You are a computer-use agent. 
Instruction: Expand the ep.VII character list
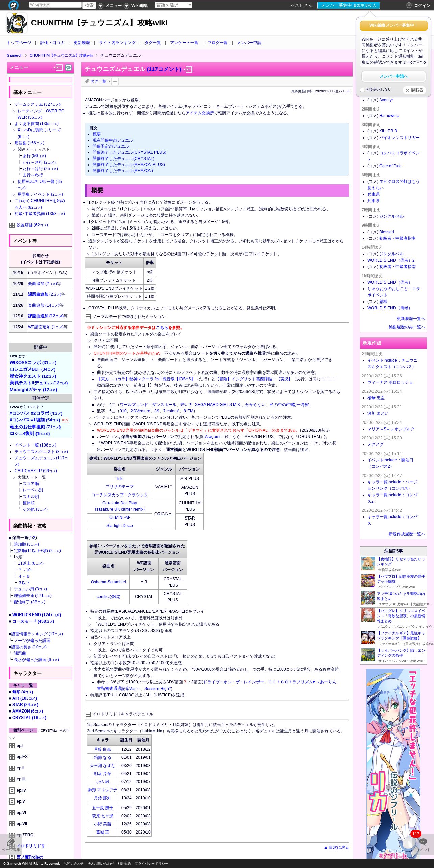(12, 824)
